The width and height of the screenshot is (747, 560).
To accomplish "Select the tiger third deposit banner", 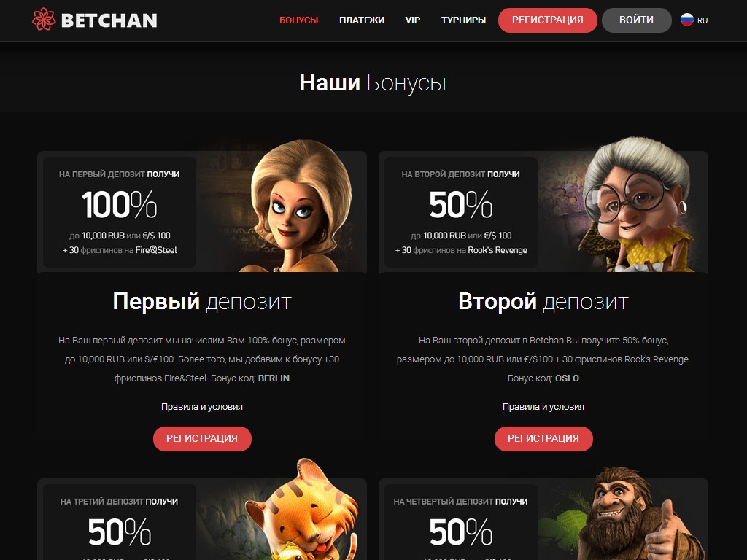I will pyautogui.click(x=202, y=514).
